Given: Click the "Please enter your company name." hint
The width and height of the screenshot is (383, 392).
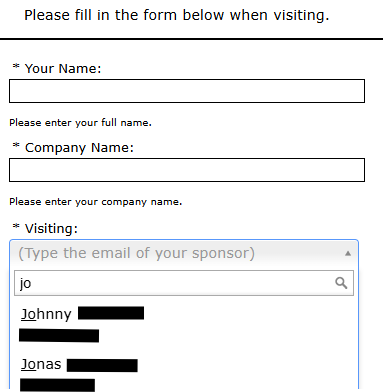Looking at the screenshot, I should click(x=96, y=202).
